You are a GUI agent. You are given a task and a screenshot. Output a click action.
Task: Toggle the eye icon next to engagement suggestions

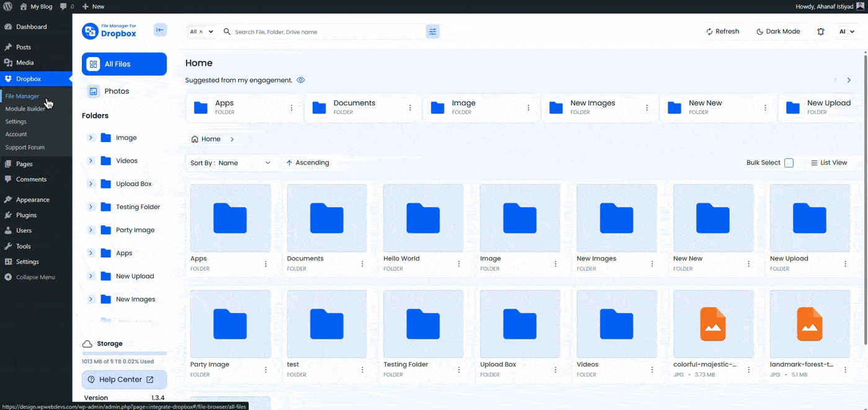[301, 79]
